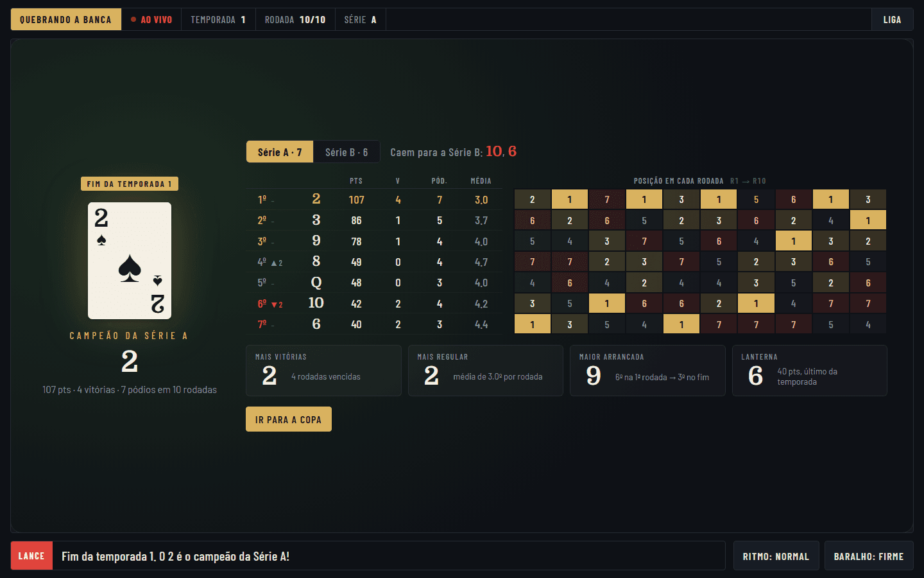Click the SÉRIE A indicator in the top bar
This screenshot has width=924, height=578.
point(360,20)
